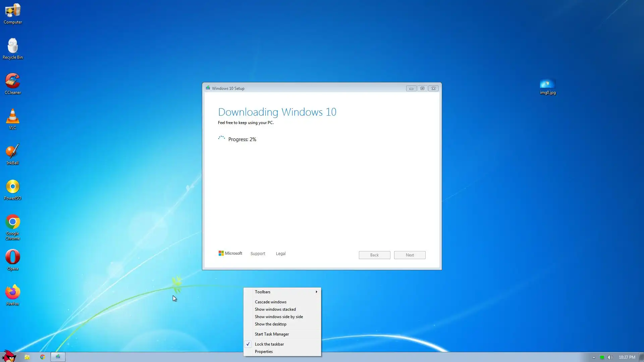The width and height of the screenshot is (644, 362).
Task: Open the Legal link in Setup
Action: [280, 254]
